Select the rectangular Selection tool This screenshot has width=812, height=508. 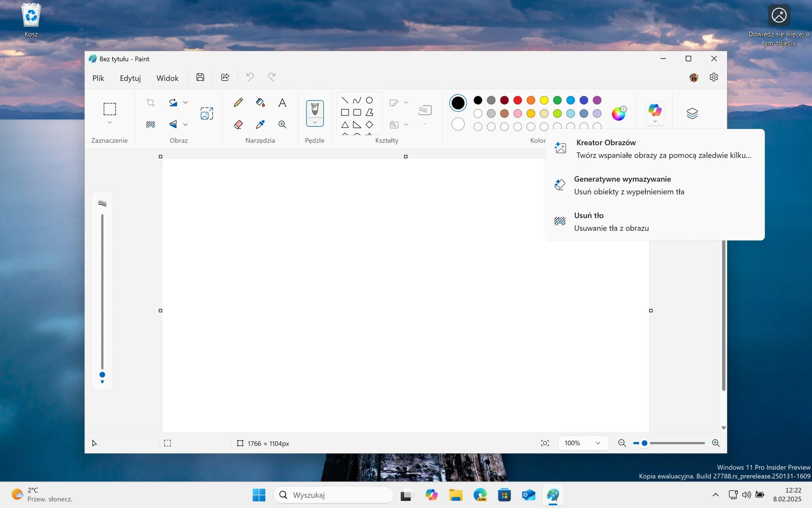pyautogui.click(x=110, y=109)
